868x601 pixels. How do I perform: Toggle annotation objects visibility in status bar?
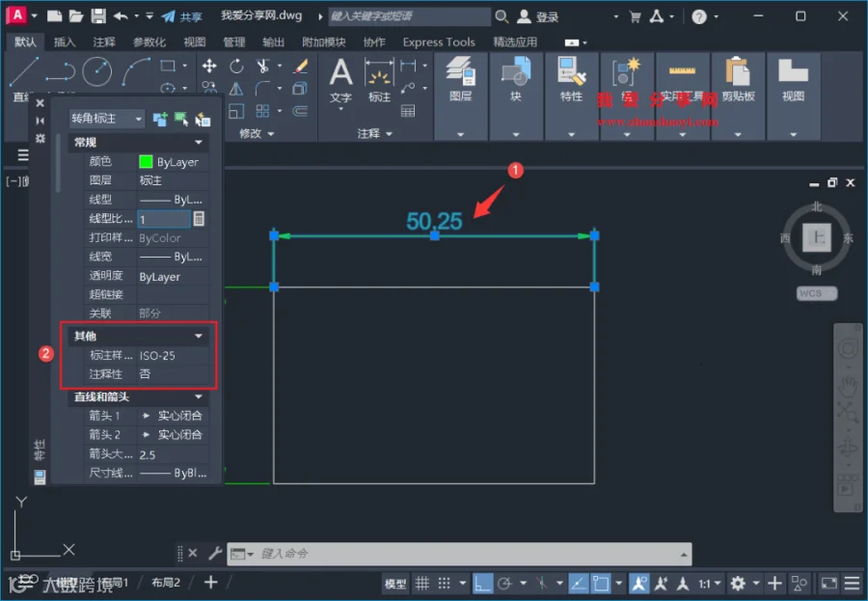[x=638, y=584]
